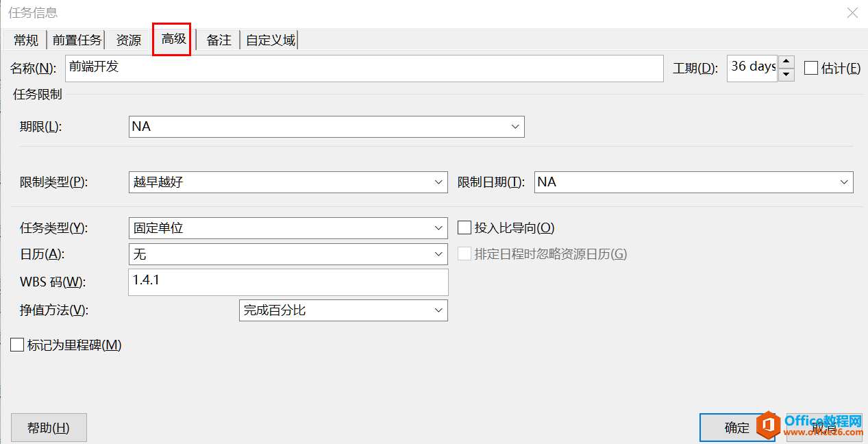This screenshot has height=444, width=868.
Task: Open the 前置任务 tab
Action: (77, 40)
